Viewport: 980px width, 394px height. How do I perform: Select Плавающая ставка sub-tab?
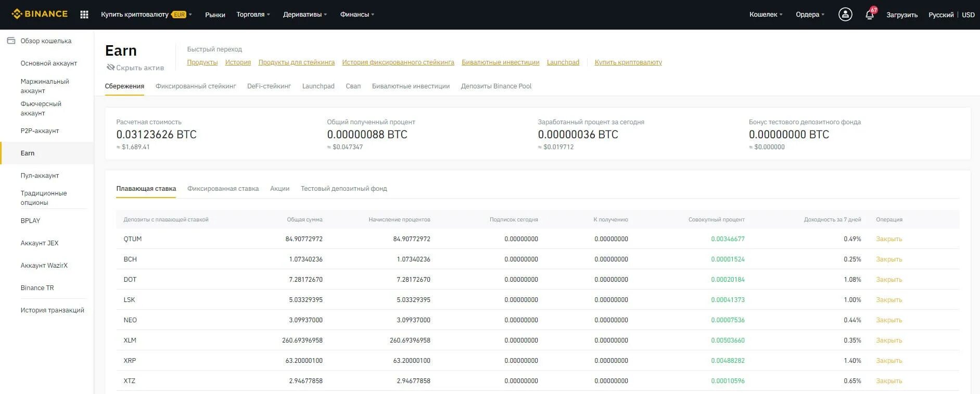146,189
